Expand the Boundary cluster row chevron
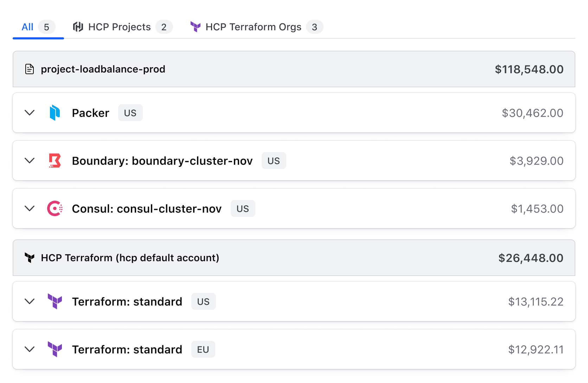Screen dimensions: 588x383 (30, 161)
